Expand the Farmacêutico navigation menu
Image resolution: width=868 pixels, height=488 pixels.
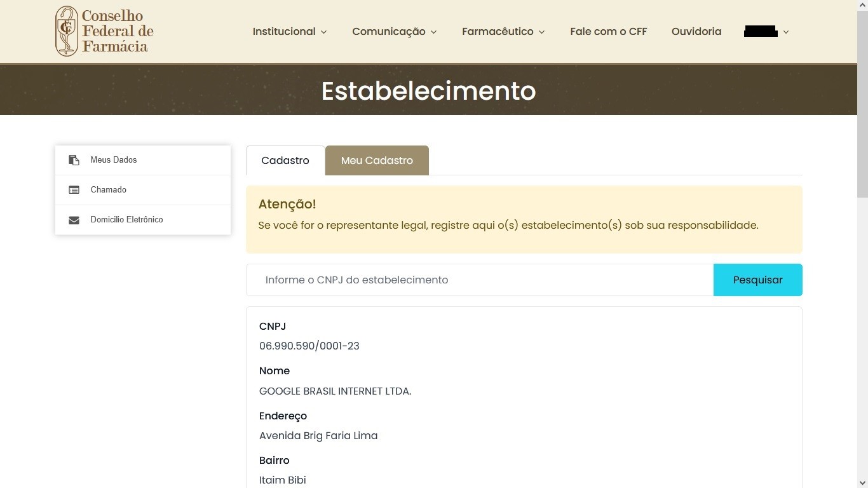click(x=503, y=32)
